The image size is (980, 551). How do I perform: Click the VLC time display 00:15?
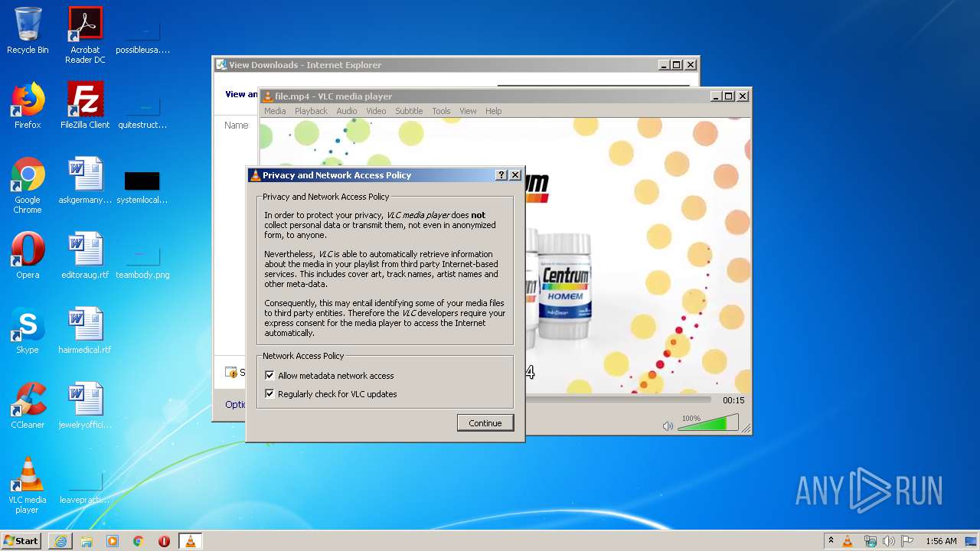733,400
